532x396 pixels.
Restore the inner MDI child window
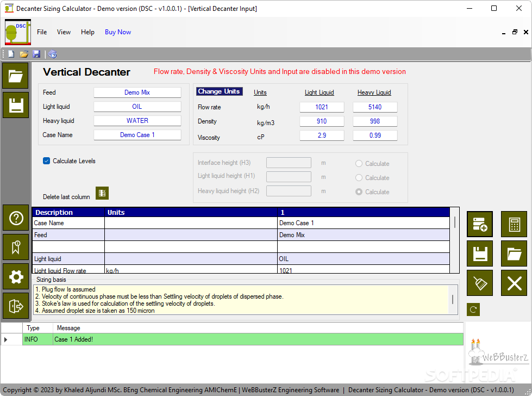[515, 32]
